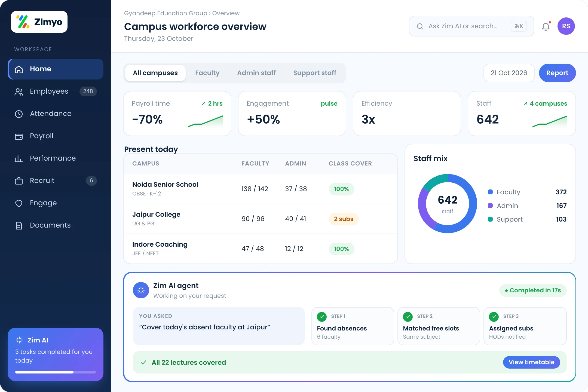Image resolution: width=588 pixels, height=392 pixels.
Task: Click the Staff 642 card
Action: click(x=522, y=114)
